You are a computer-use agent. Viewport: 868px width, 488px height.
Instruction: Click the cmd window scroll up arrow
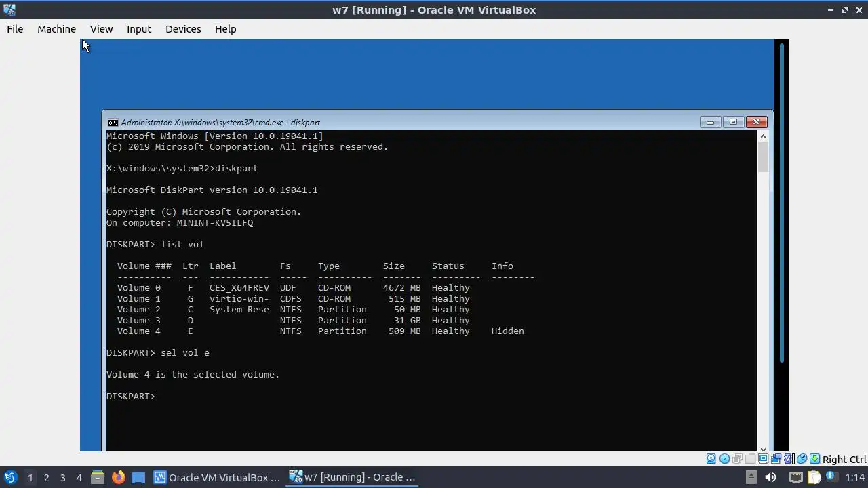(763, 136)
